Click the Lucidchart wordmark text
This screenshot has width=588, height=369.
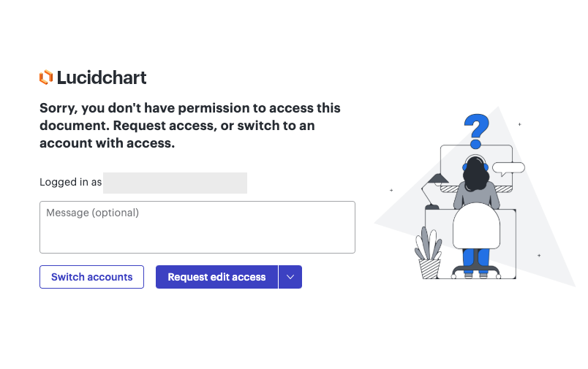point(102,77)
